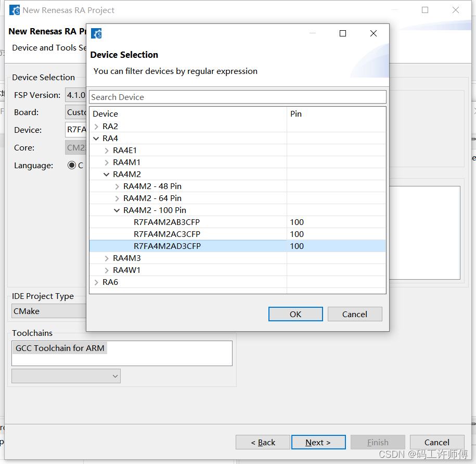The height and width of the screenshot is (464, 476).
Task: Expand RA4M2 - 64 Pin node
Action: pyautogui.click(x=117, y=198)
